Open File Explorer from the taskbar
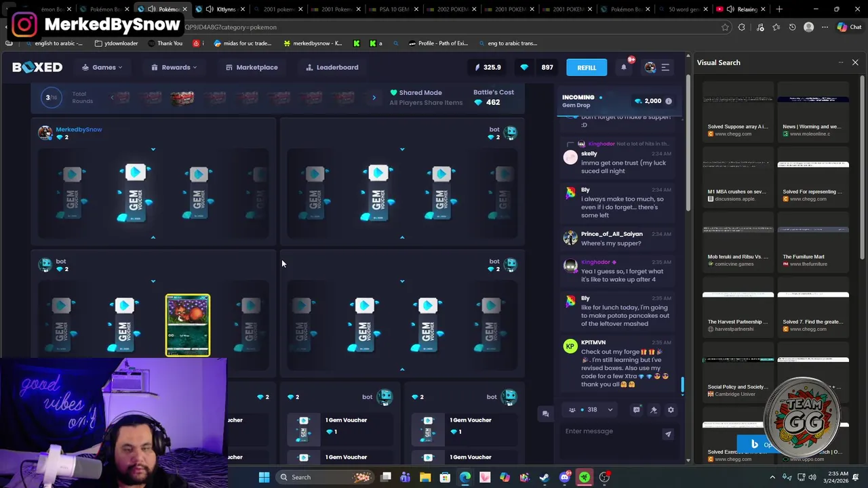Viewport: 868px width, 488px height. click(425, 477)
